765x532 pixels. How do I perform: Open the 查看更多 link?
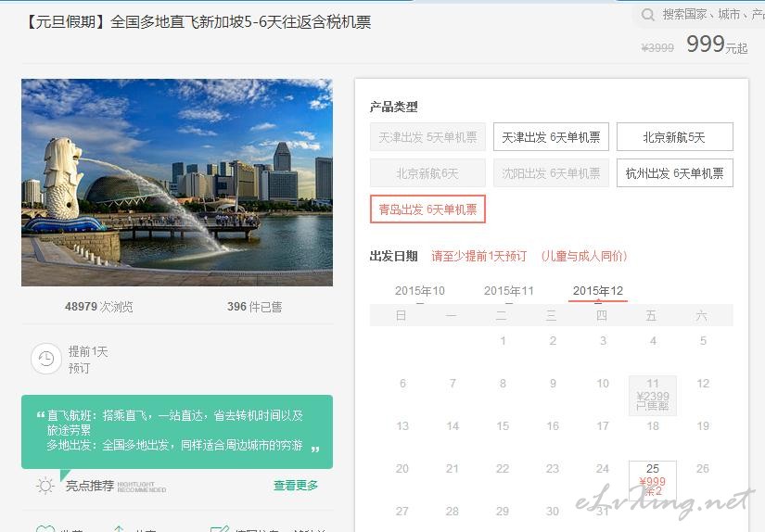pyautogui.click(x=296, y=485)
